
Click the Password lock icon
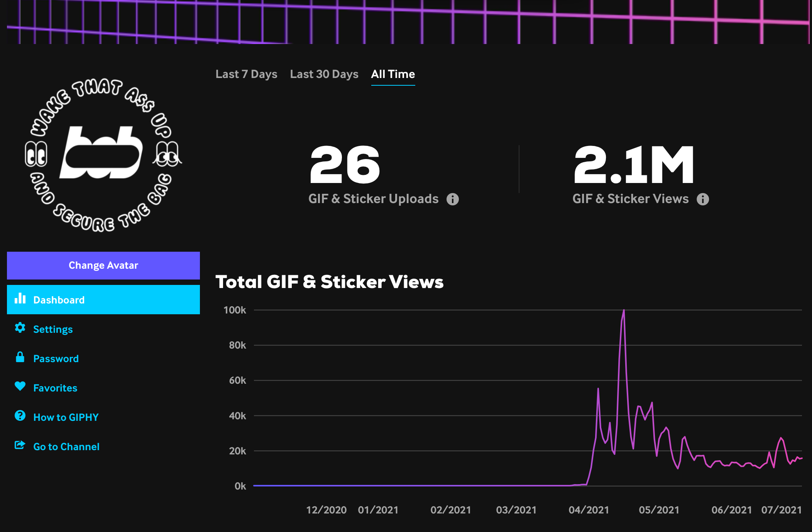pyautogui.click(x=20, y=357)
